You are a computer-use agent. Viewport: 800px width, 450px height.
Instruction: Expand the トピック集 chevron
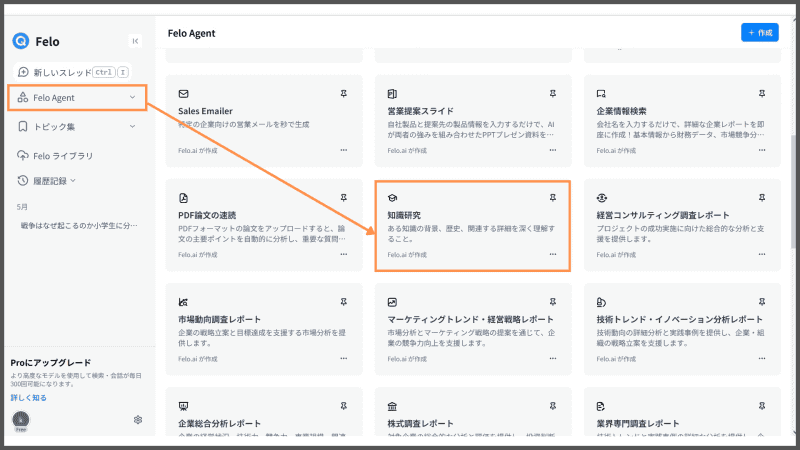tap(132, 127)
